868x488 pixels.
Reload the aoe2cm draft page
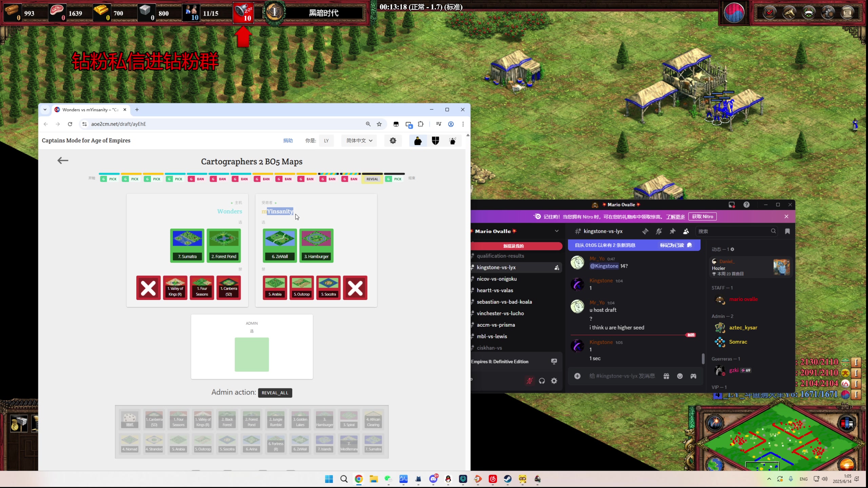click(x=70, y=124)
